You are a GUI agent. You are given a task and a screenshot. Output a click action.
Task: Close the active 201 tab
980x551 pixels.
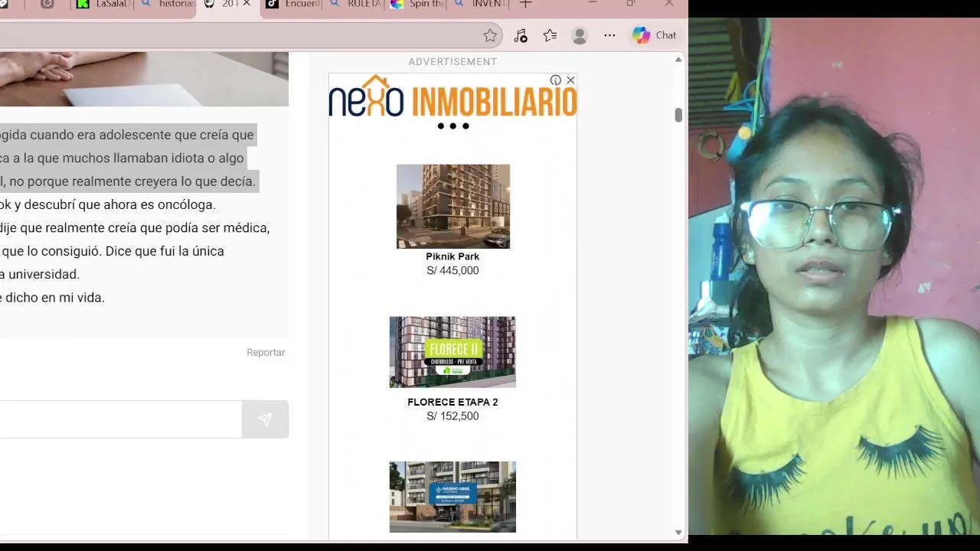[x=247, y=4]
